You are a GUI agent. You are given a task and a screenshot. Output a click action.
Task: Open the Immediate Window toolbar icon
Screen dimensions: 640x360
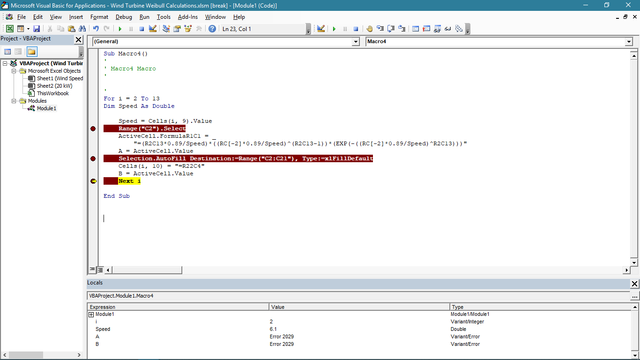pos(426,29)
